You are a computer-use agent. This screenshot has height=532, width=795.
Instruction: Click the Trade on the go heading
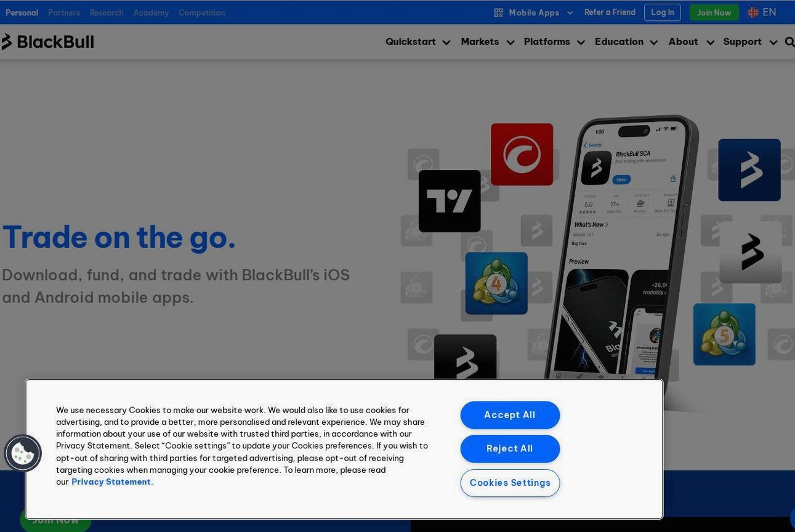119,237
